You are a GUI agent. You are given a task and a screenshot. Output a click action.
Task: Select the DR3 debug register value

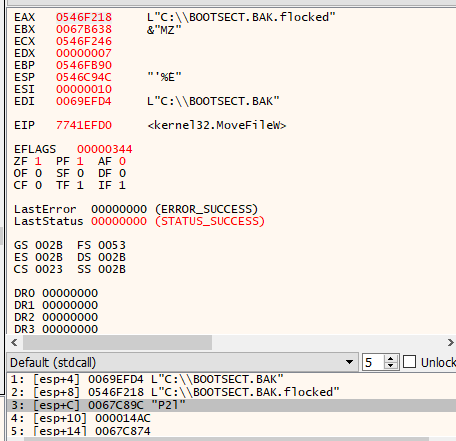point(70,329)
